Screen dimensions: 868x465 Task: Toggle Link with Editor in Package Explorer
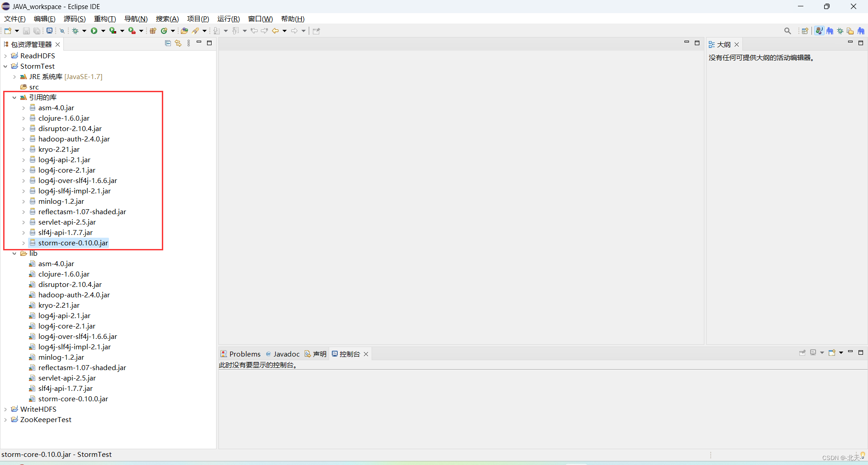[178, 43]
